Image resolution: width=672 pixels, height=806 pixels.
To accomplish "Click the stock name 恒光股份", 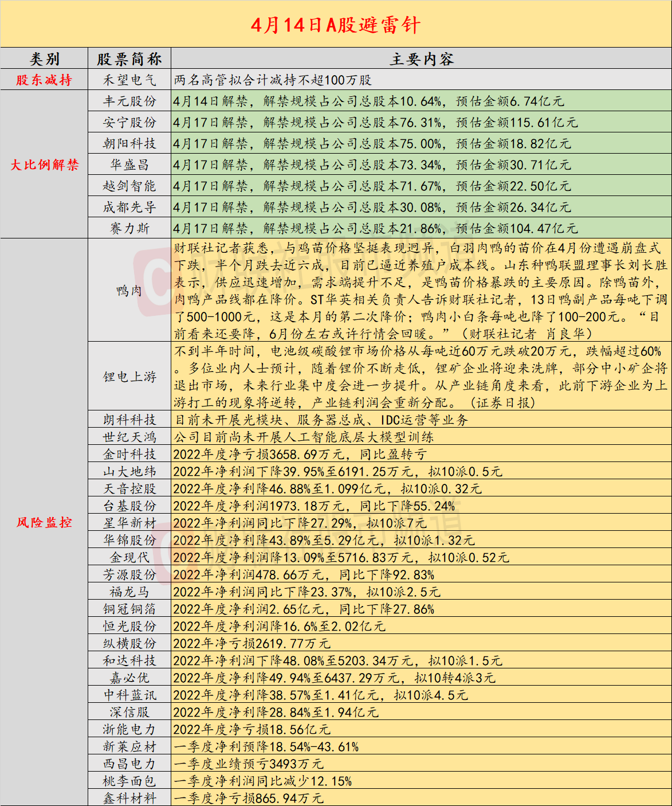I will [129, 627].
